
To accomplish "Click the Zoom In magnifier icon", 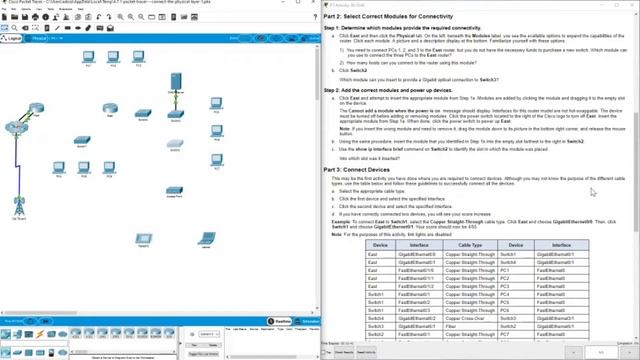I will tap(120, 17).
